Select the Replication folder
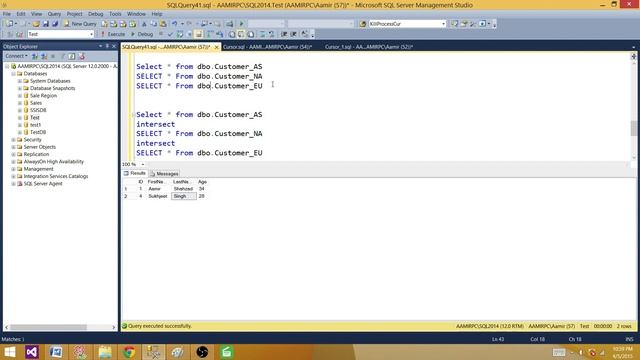Viewport: 640px width, 360px height. (36, 154)
